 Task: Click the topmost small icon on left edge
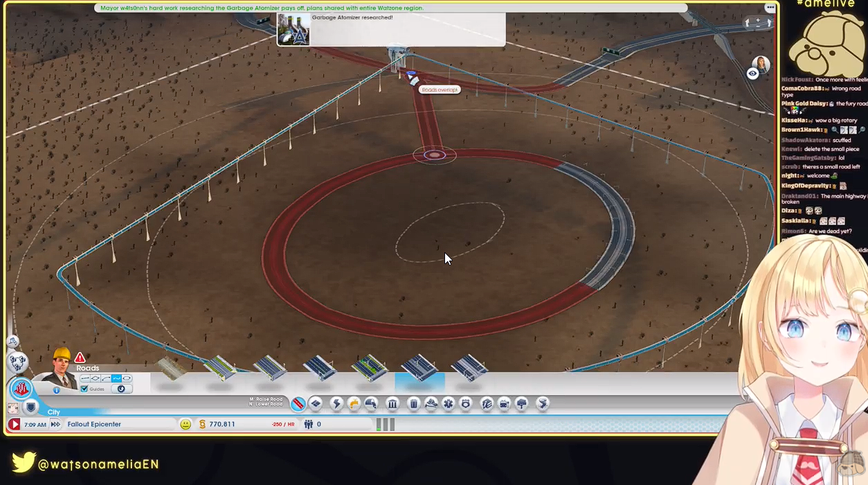[12, 342]
